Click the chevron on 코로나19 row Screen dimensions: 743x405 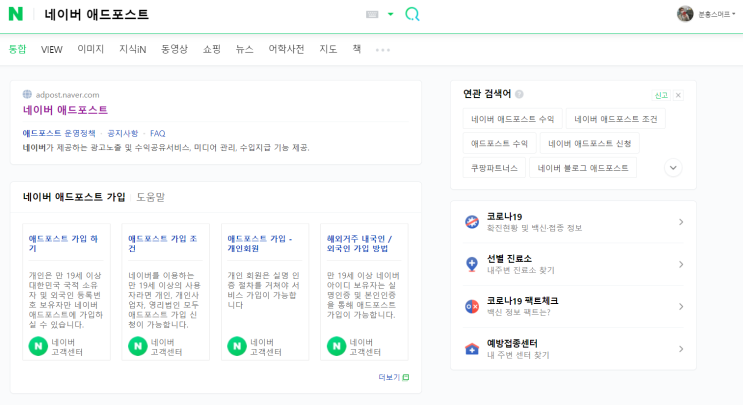[x=681, y=222]
